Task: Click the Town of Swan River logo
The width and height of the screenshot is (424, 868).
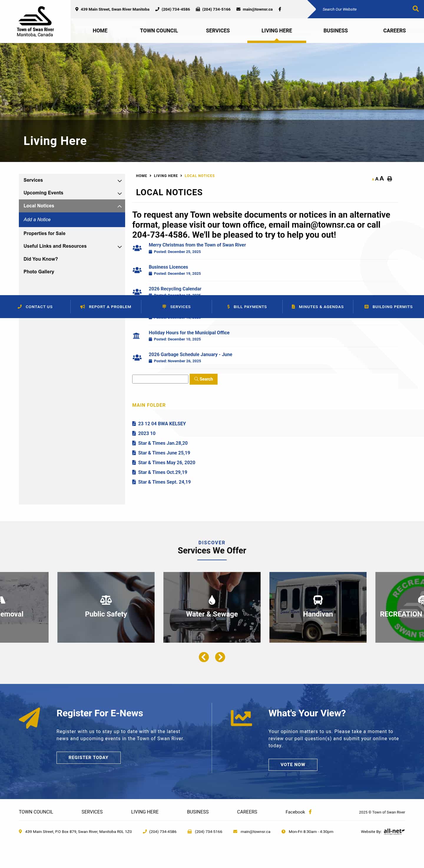Action: (35, 21)
